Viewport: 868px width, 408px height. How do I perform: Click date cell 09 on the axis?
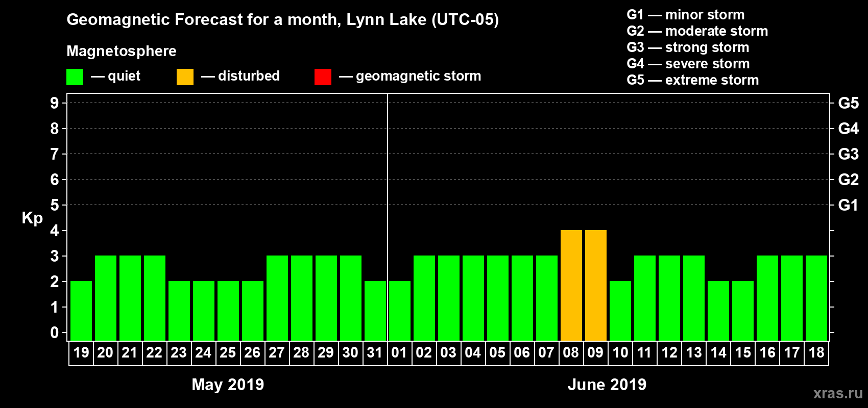596,353
